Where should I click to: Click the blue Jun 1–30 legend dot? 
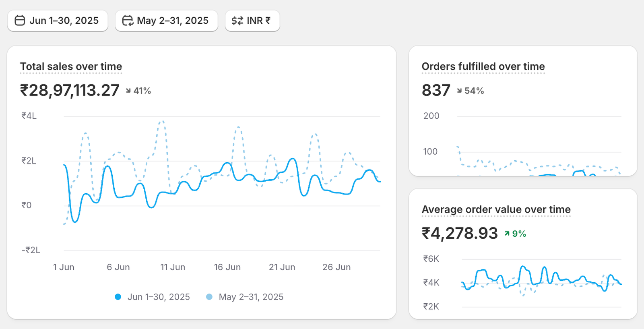pyautogui.click(x=118, y=297)
